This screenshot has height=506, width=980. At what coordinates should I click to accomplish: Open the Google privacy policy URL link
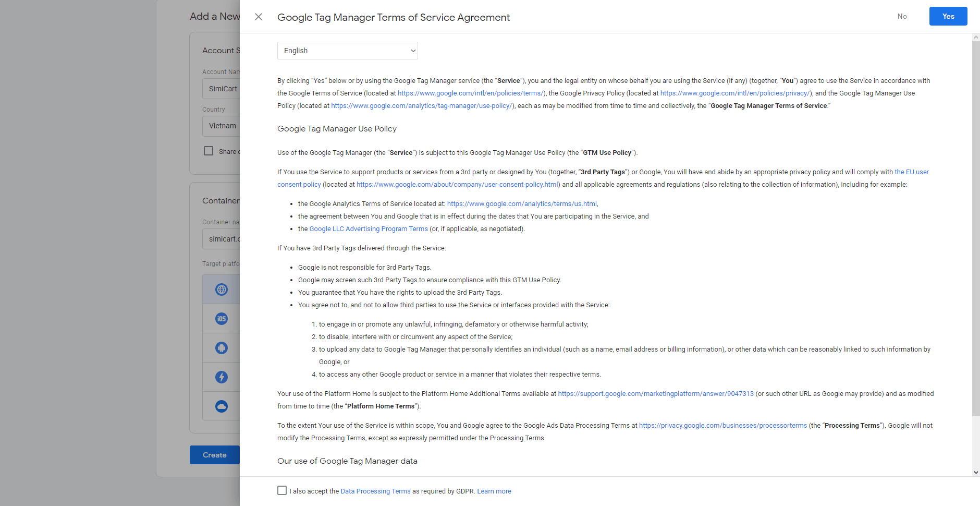click(x=735, y=93)
